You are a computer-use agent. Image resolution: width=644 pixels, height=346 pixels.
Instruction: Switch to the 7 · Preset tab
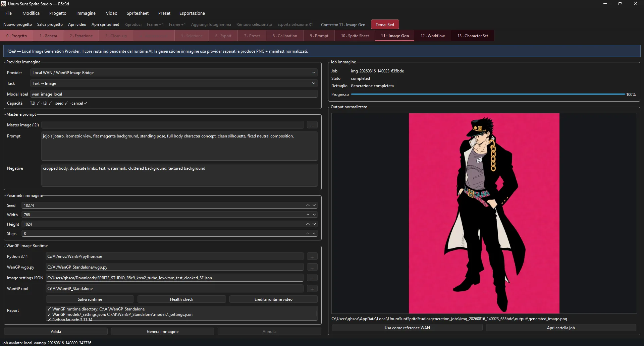point(252,36)
